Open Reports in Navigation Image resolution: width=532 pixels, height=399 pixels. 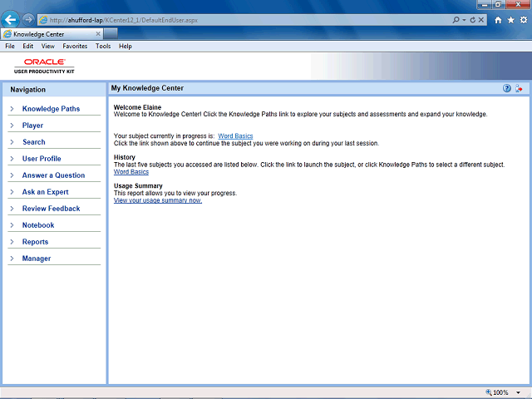point(35,242)
